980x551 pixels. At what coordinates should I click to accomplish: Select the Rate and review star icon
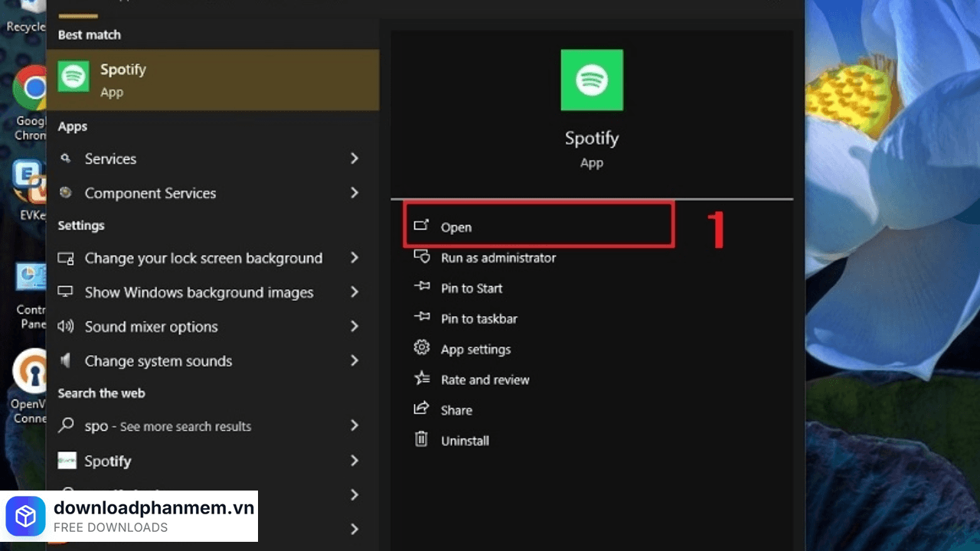coord(422,379)
